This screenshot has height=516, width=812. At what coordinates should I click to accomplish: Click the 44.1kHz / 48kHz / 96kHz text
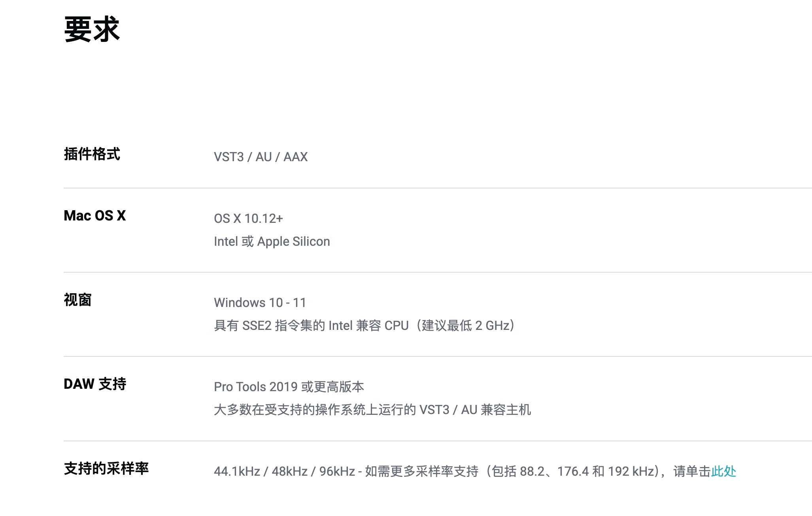point(284,471)
